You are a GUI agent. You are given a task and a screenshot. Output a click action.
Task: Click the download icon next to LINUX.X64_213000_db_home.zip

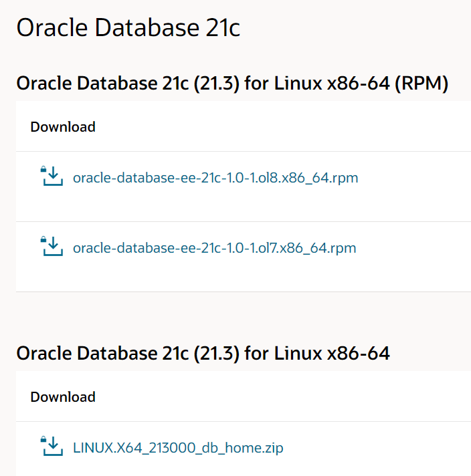(x=52, y=447)
